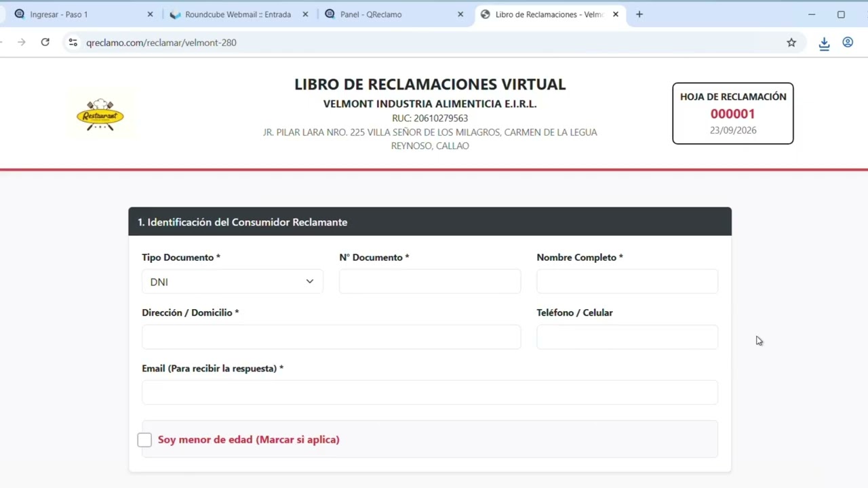This screenshot has height=488, width=868.
Task: Open a new tab with the plus icon
Action: pos(639,14)
